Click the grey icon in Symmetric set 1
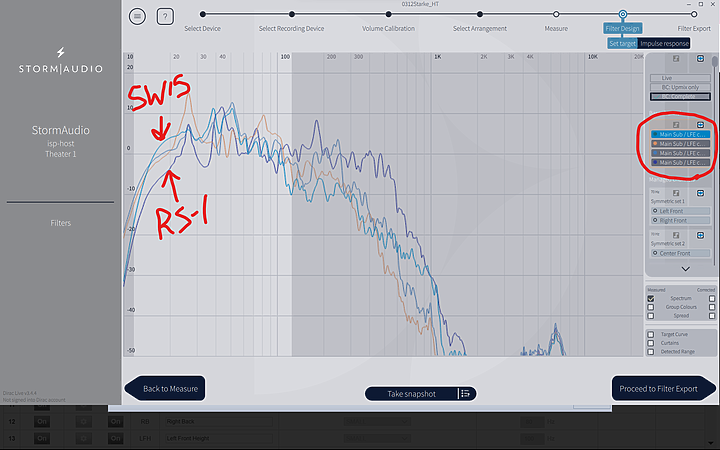 [676, 193]
